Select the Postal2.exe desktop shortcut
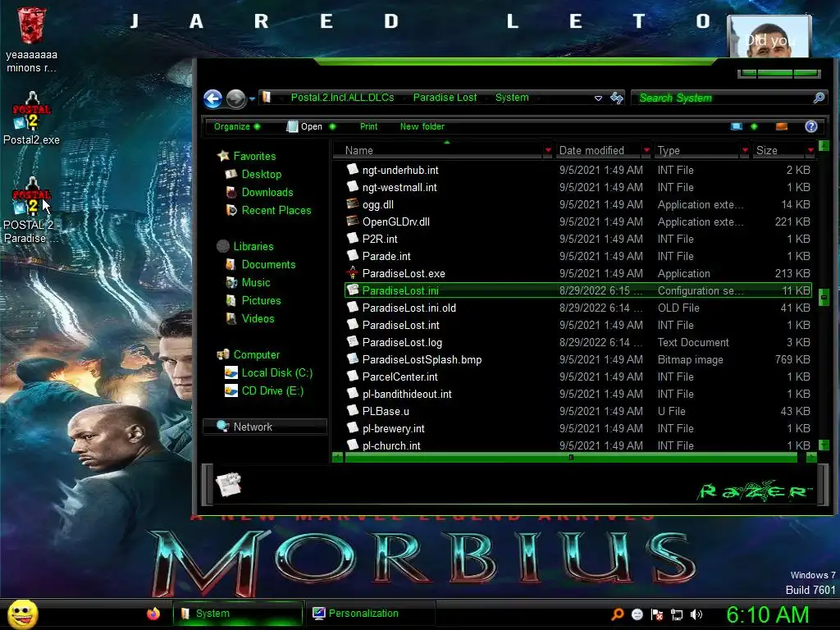This screenshot has height=630, width=840. tap(31, 119)
